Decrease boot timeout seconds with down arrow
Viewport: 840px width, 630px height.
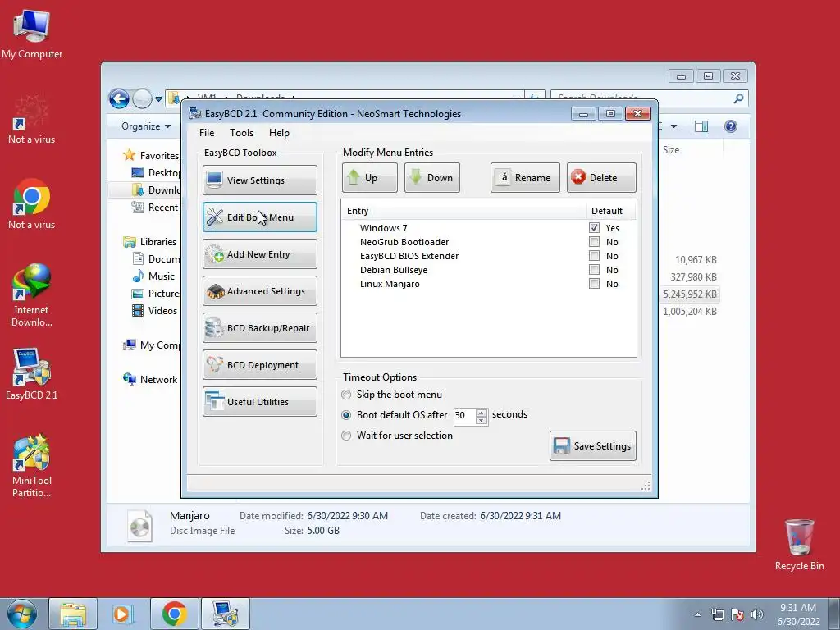(x=481, y=420)
